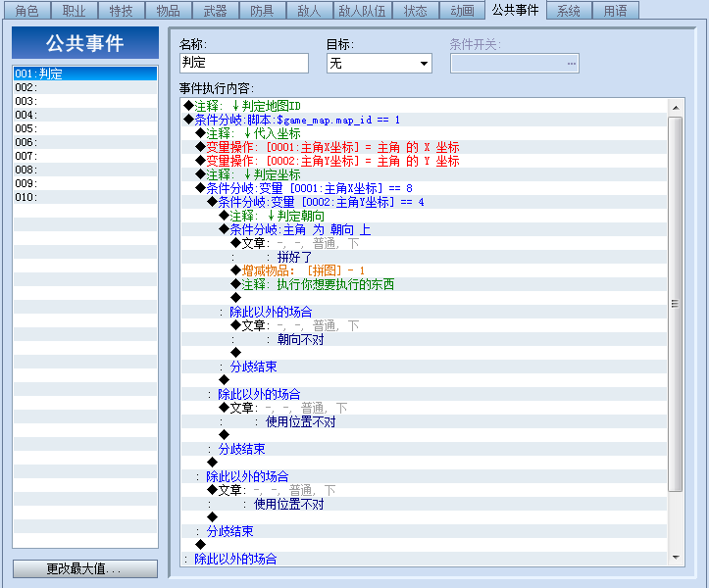Select the 特技 tab

pyautogui.click(x=122, y=11)
